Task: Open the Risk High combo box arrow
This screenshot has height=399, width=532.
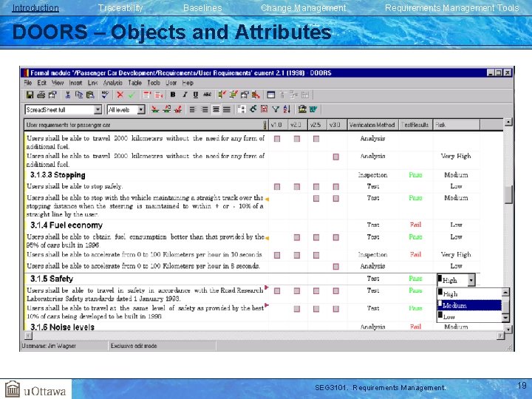Action: [471, 280]
